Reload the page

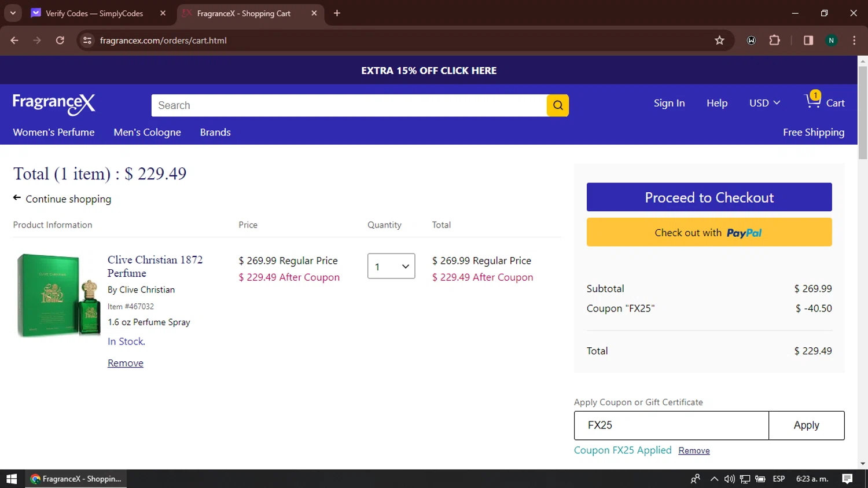point(60,41)
